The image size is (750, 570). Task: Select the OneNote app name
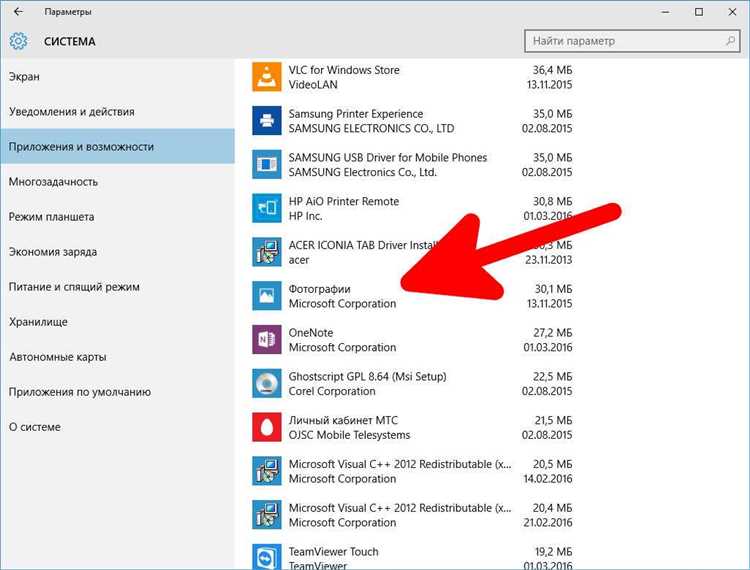click(x=311, y=332)
